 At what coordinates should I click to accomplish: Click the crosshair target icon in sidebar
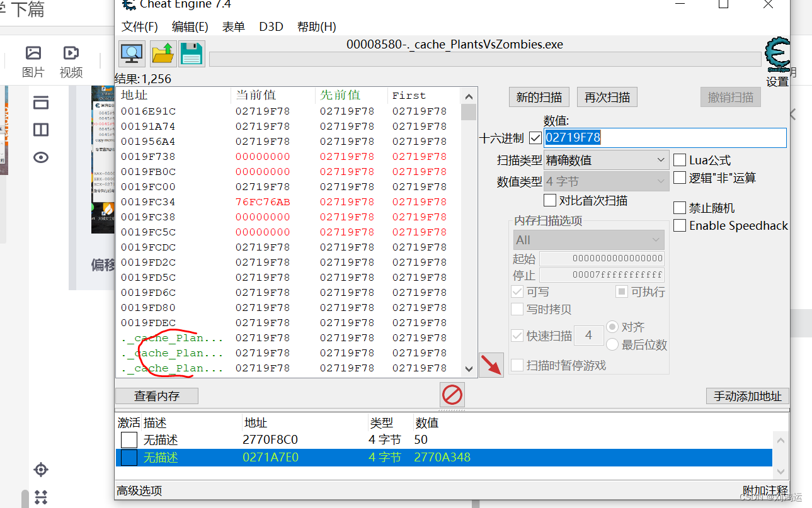(x=41, y=470)
